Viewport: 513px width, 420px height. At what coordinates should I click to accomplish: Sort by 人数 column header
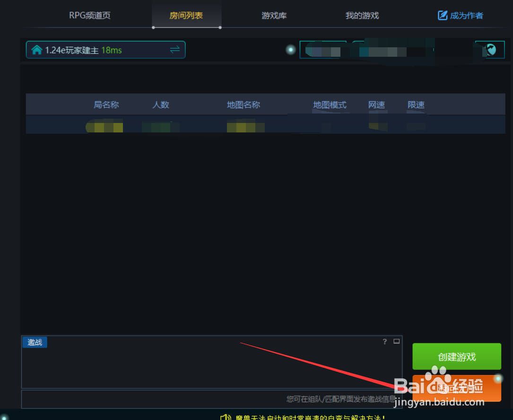[x=161, y=105]
